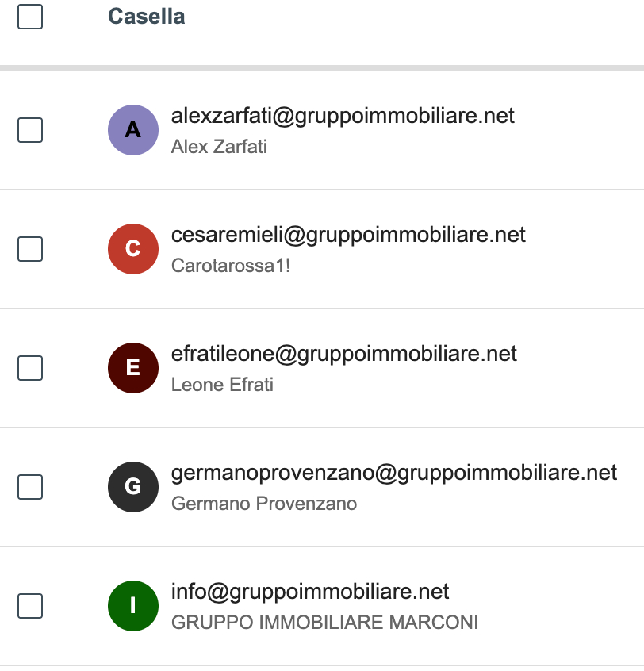Click the dark red "E" avatar icon
Viewport: 644px width, 671px height.
tap(133, 368)
